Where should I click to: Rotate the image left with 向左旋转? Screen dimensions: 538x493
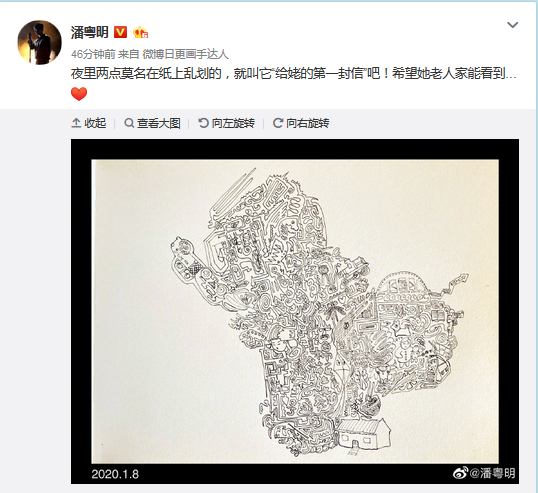click(x=227, y=123)
